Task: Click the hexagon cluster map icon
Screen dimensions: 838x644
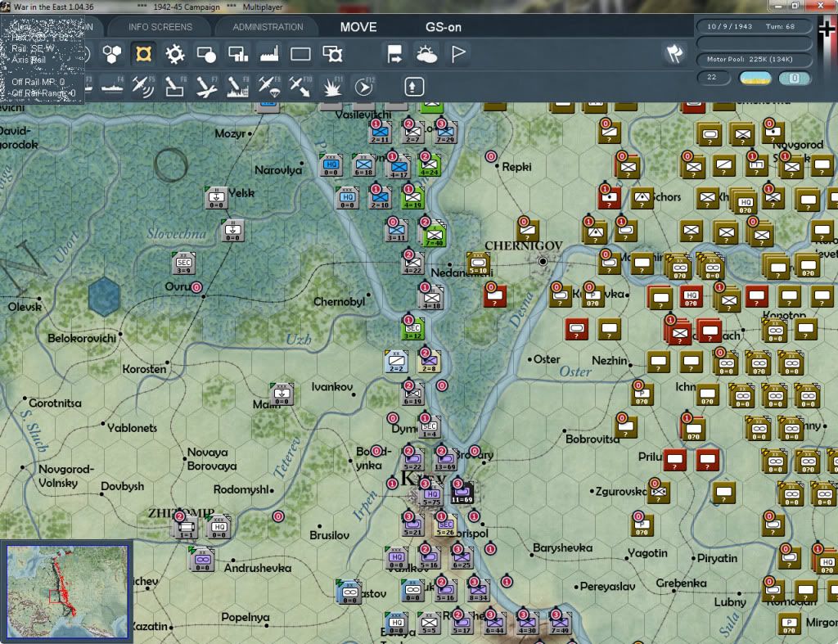Action: coord(111,54)
